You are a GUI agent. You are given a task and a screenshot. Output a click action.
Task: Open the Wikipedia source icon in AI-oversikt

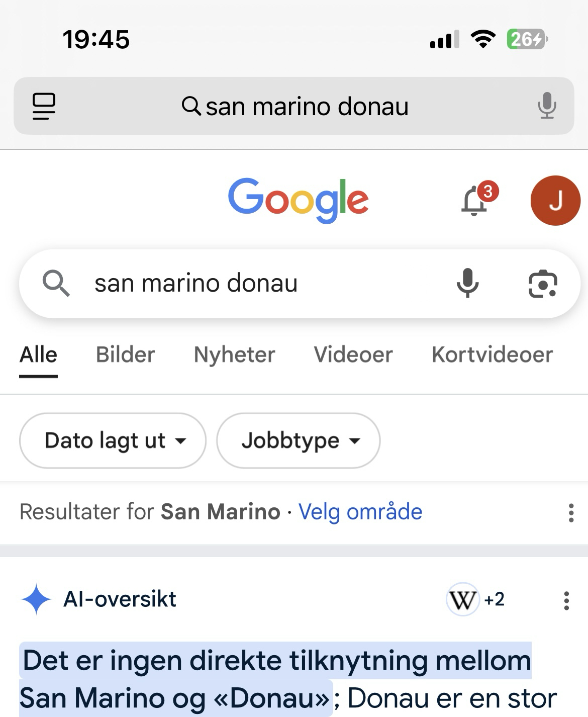pos(462,599)
